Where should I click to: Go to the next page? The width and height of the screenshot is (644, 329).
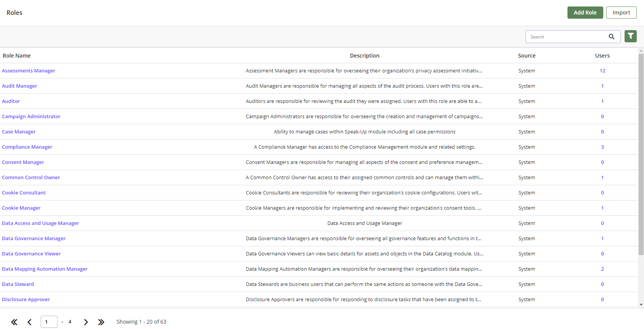click(x=86, y=322)
